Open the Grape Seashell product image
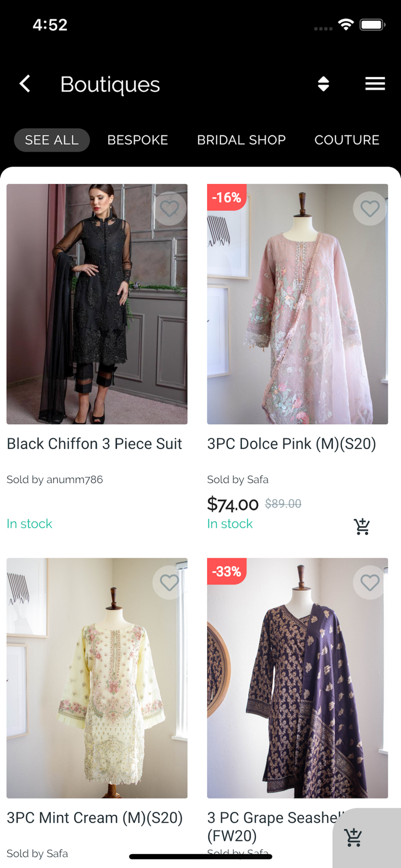The width and height of the screenshot is (401, 868). pyautogui.click(x=297, y=683)
